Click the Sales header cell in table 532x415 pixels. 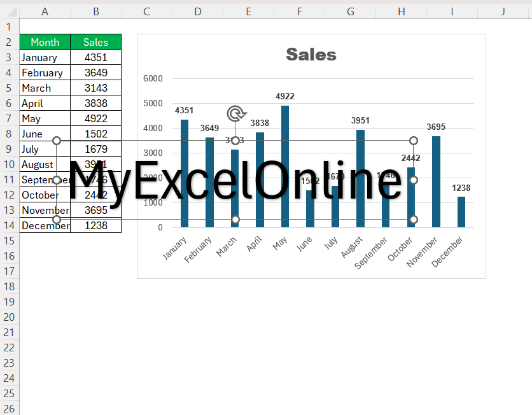[95, 42]
